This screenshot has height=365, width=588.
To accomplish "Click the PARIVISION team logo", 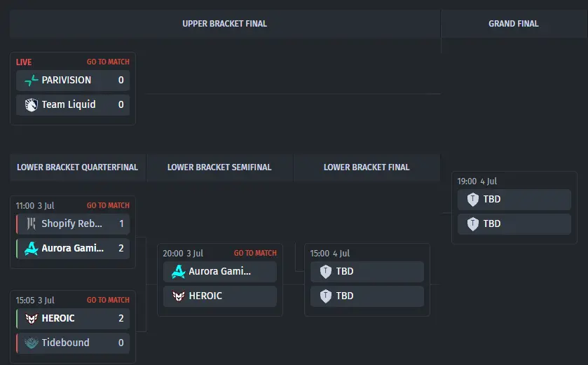I will (x=32, y=80).
